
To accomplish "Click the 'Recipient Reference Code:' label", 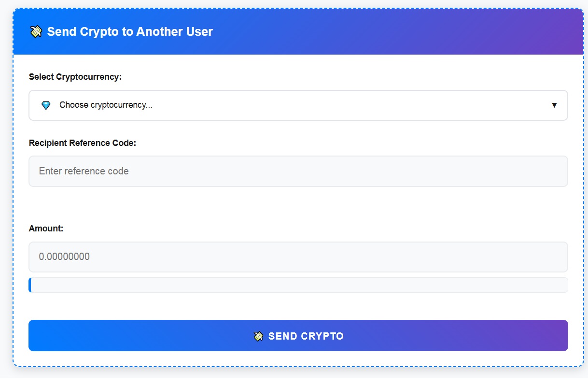I will pos(83,143).
